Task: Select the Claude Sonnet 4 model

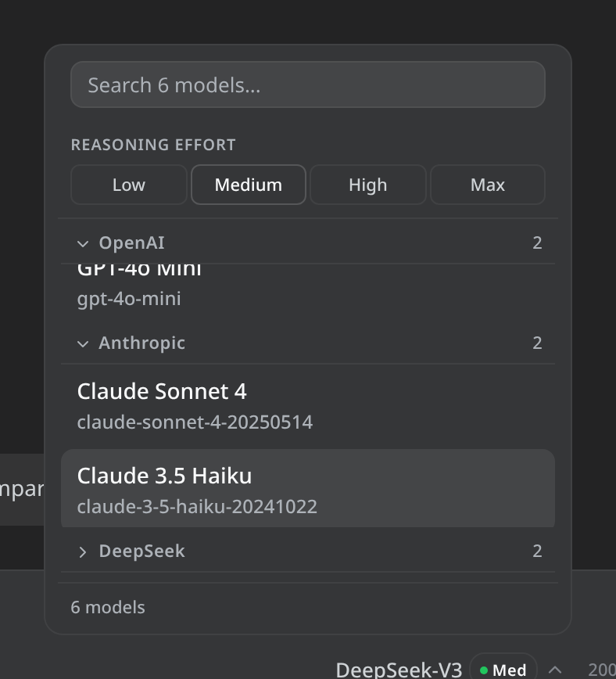Action: (308, 406)
